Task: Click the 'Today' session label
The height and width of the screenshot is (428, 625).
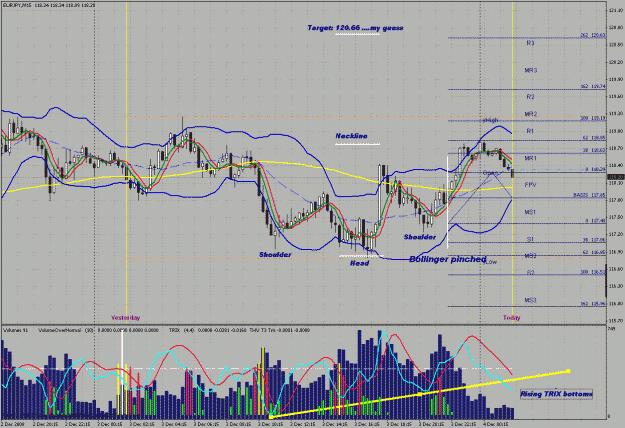Action: click(511, 318)
